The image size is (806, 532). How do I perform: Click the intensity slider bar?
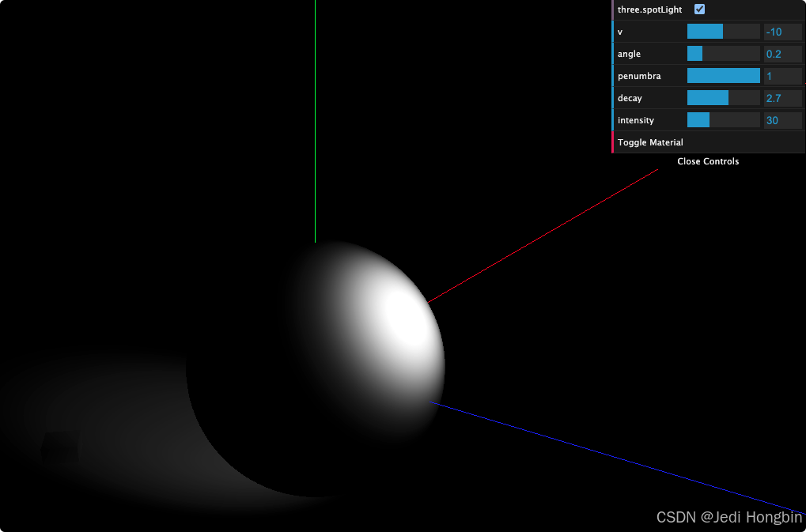click(723, 119)
